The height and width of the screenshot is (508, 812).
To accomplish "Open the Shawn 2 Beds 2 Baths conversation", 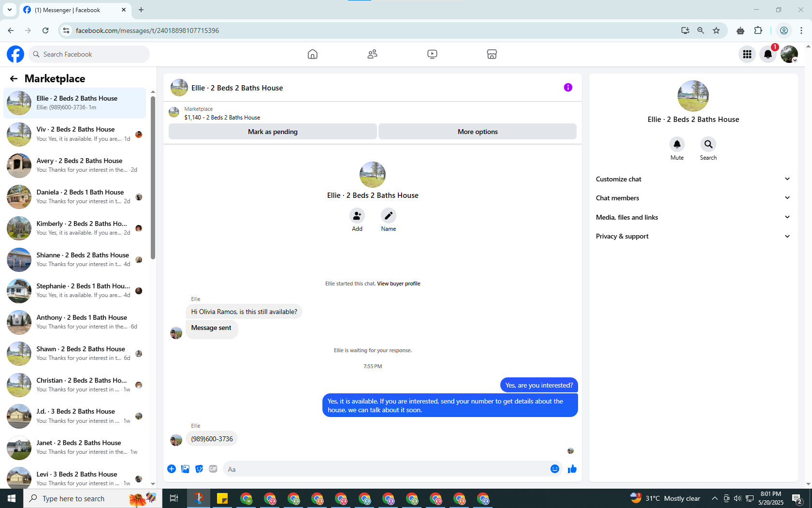I will click(x=75, y=353).
